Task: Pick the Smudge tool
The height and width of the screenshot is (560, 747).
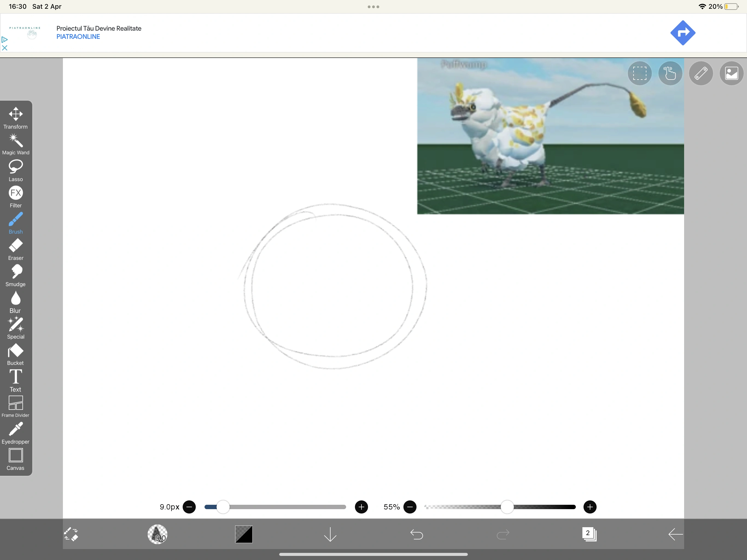Action: click(16, 275)
